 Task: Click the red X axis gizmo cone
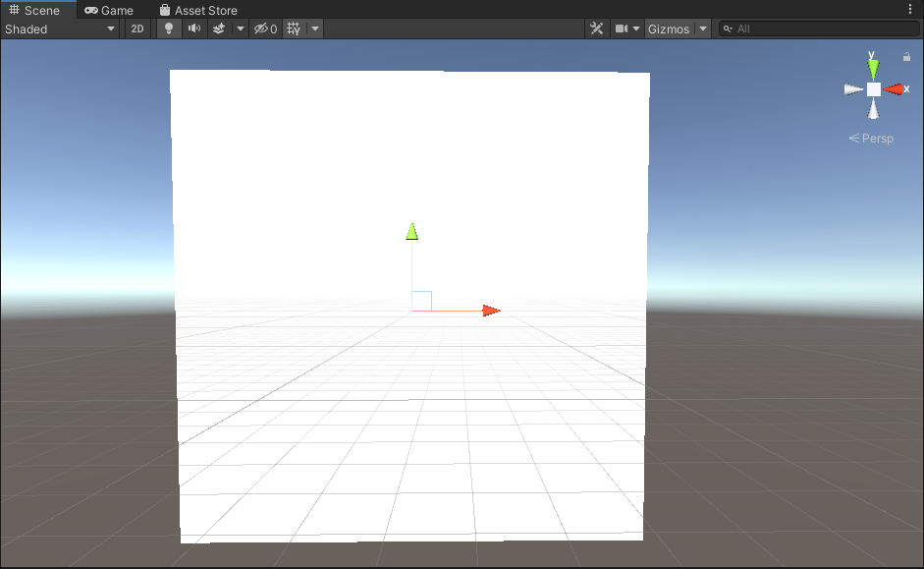(894, 89)
